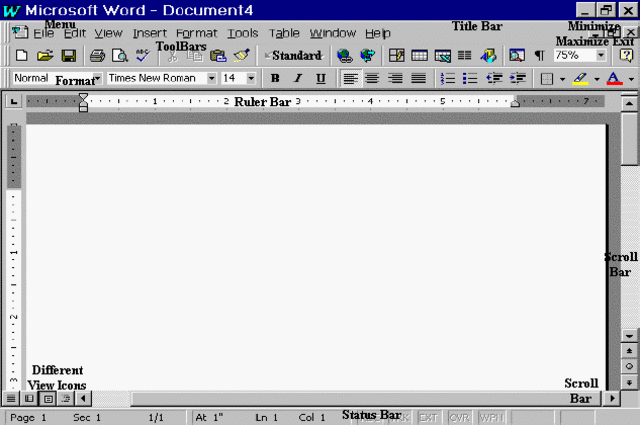Run the Spelling and Grammar check icon

pos(143,55)
